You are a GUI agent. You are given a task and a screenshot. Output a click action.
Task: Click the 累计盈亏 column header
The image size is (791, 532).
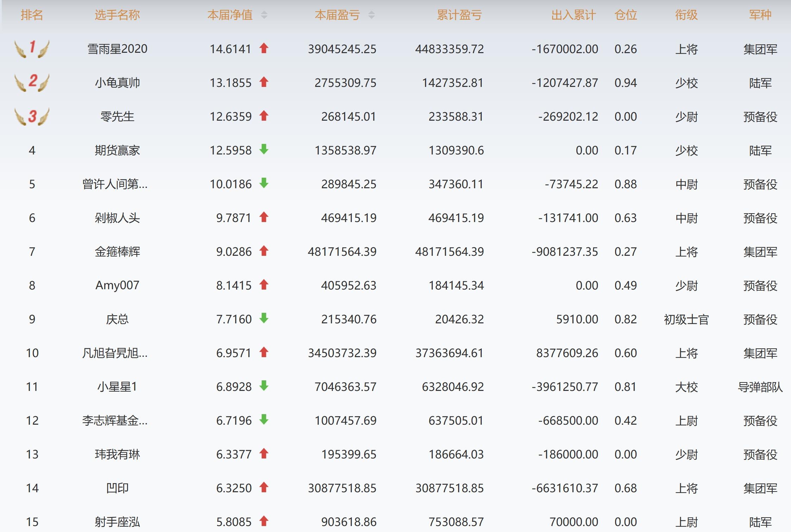click(x=459, y=15)
